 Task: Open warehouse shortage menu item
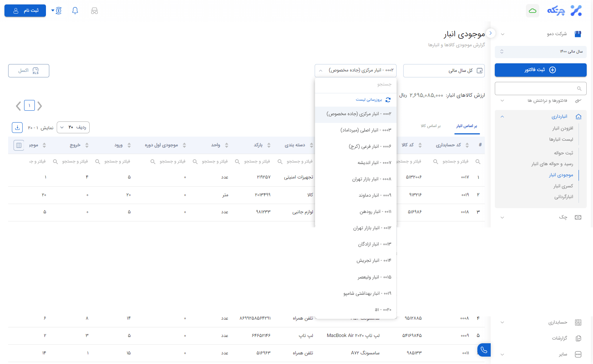pyautogui.click(x=563, y=186)
